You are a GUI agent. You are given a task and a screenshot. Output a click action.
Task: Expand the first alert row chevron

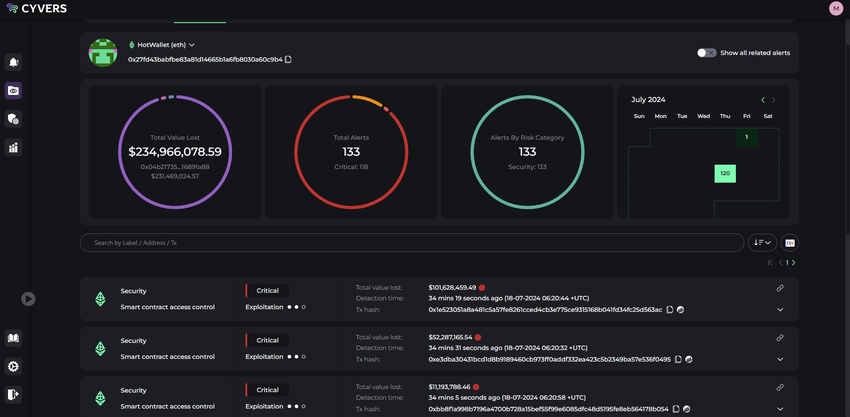[x=780, y=310]
